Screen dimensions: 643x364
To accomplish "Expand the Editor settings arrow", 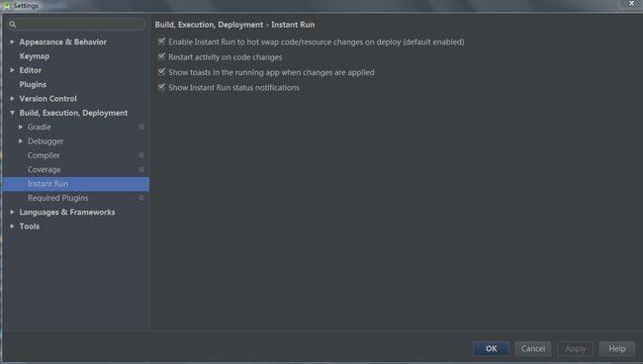I will click(12, 70).
